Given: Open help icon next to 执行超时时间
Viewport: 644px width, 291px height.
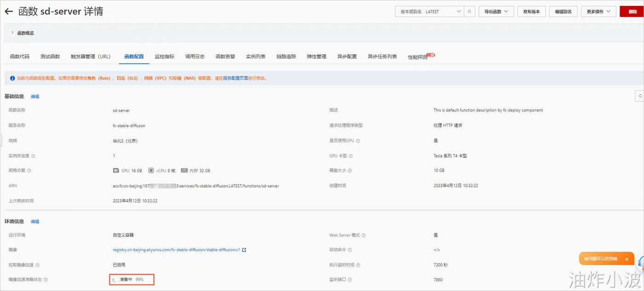Looking at the screenshot, I should click(358, 265).
